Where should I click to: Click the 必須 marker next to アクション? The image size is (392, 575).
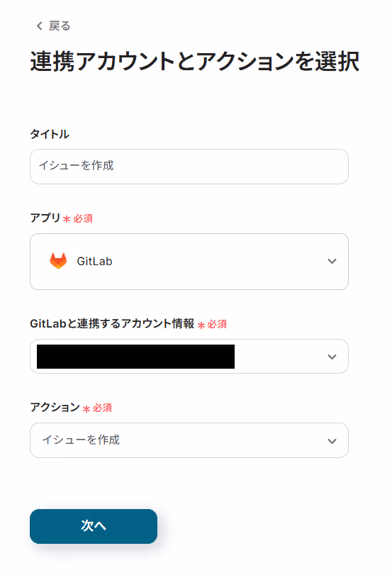click(102, 408)
